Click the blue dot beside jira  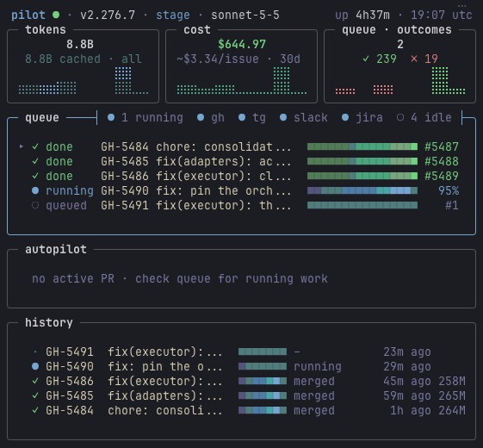click(x=345, y=117)
